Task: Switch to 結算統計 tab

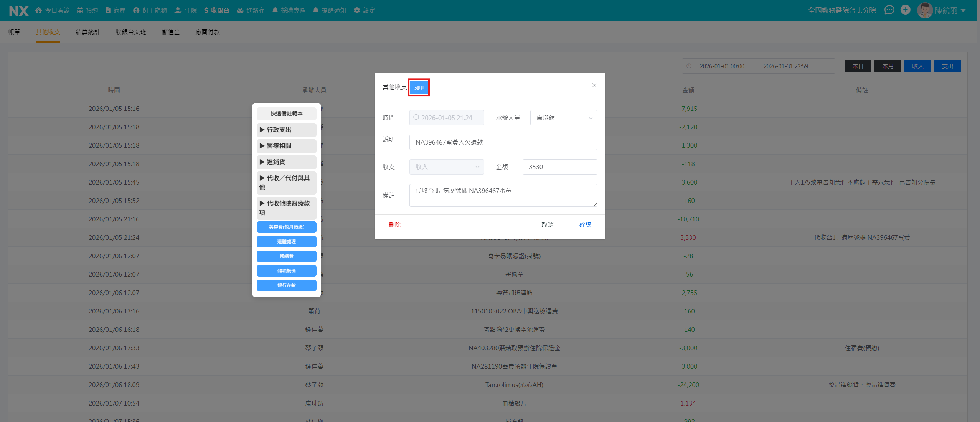Action: coord(87,32)
